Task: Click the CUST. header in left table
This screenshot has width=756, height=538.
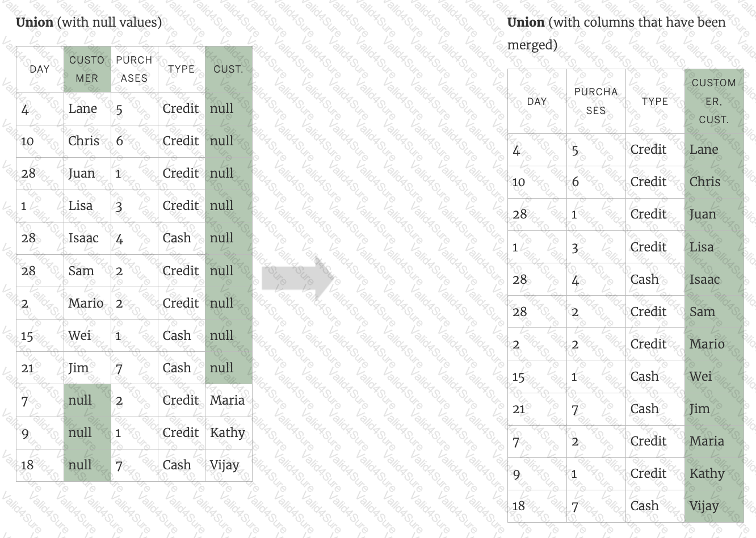Action: pos(228,69)
